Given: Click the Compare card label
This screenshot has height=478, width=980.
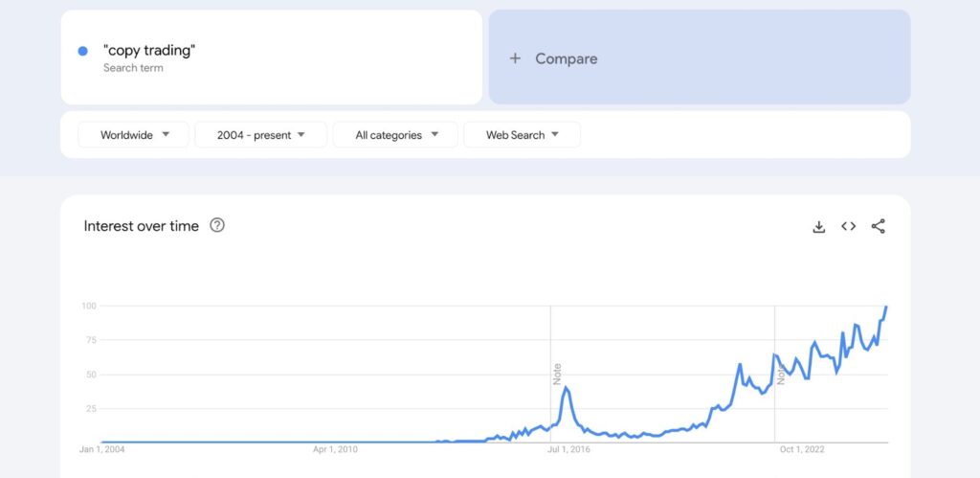Looking at the screenshot, I should click(566, 58).
